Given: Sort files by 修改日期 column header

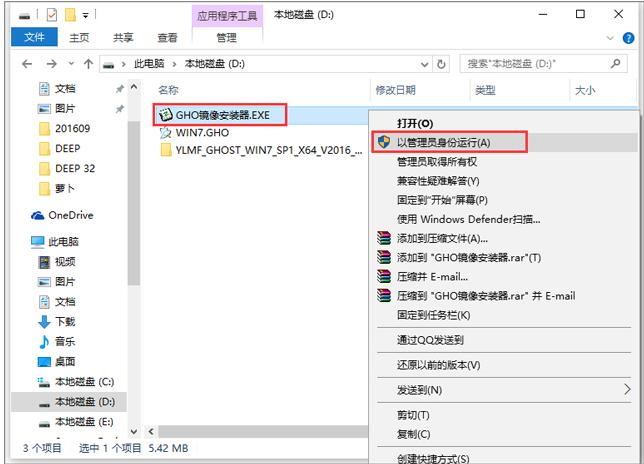Looking at the screenshot, I should 396,90.
